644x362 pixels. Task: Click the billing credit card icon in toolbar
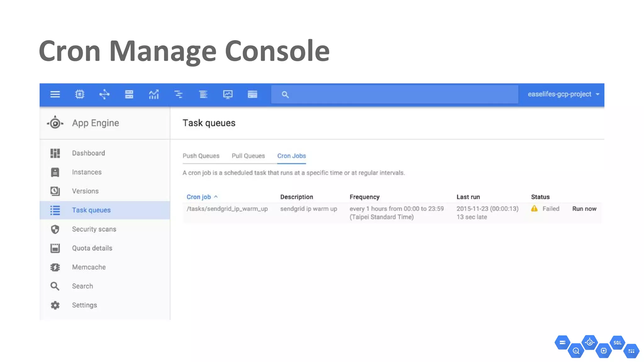252,94
